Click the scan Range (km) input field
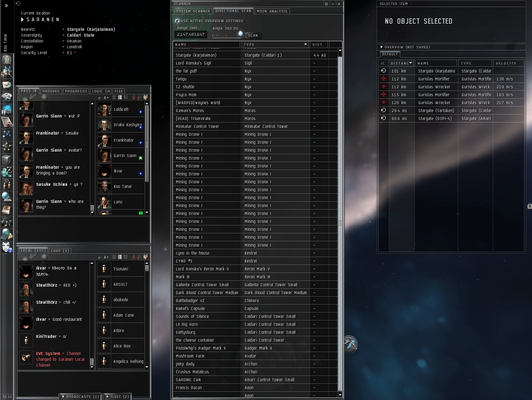The height and width of the screenshot is (400, 532). pyautogui.click(x=190, y=35)
